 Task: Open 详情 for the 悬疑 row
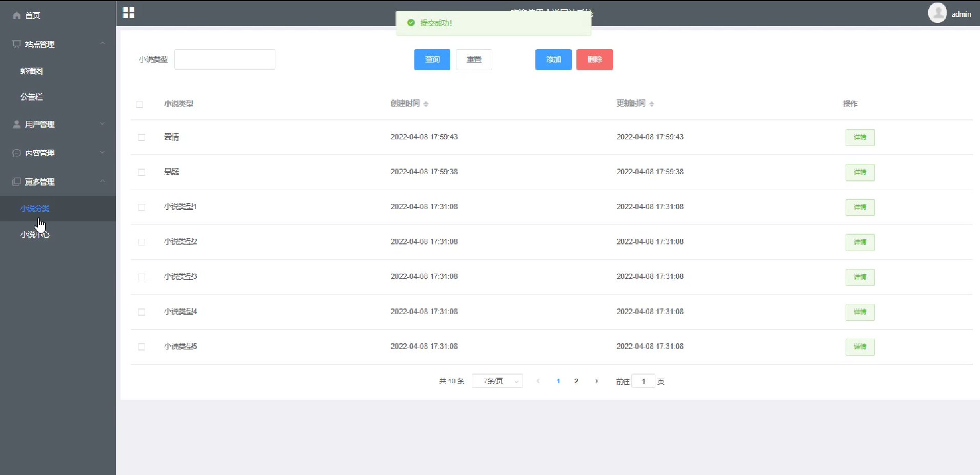point(860,172)
